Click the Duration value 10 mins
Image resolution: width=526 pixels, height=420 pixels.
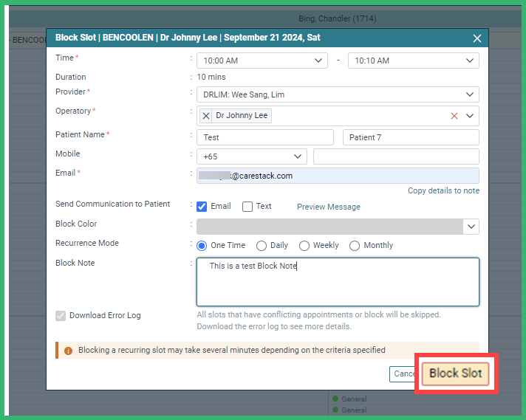(211, 77)
